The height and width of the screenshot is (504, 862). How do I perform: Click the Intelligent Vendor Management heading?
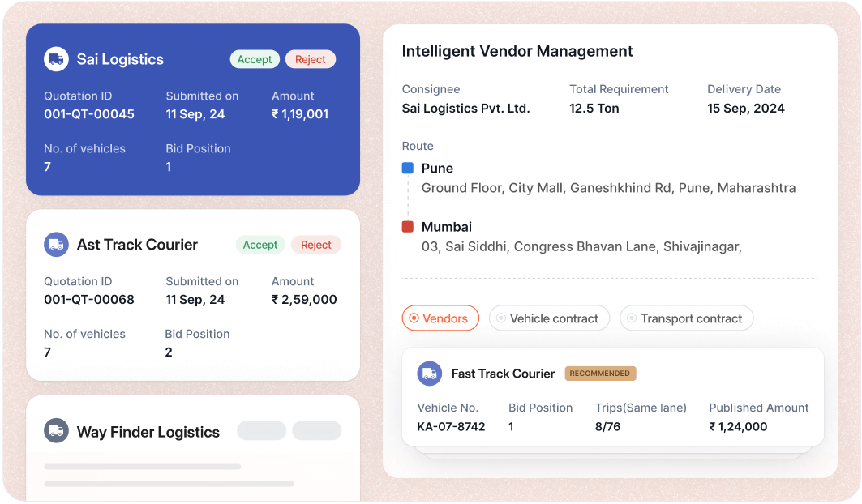(x=517, y=51)
